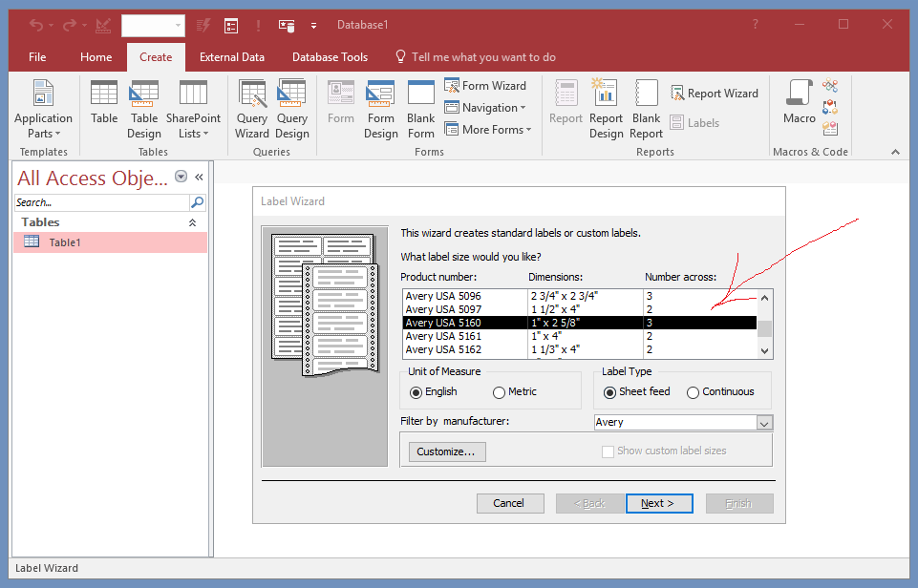Select the Avery USA 5162 label row
This screenshot has width=918, height=588.
click(580, 350)
